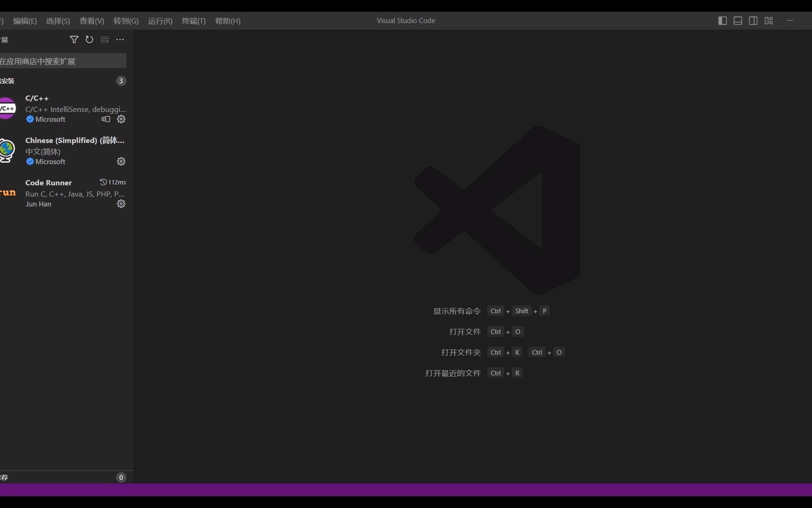Click the Code Runner 112ms activation time

pyautogui.click(x=113, y=182)
